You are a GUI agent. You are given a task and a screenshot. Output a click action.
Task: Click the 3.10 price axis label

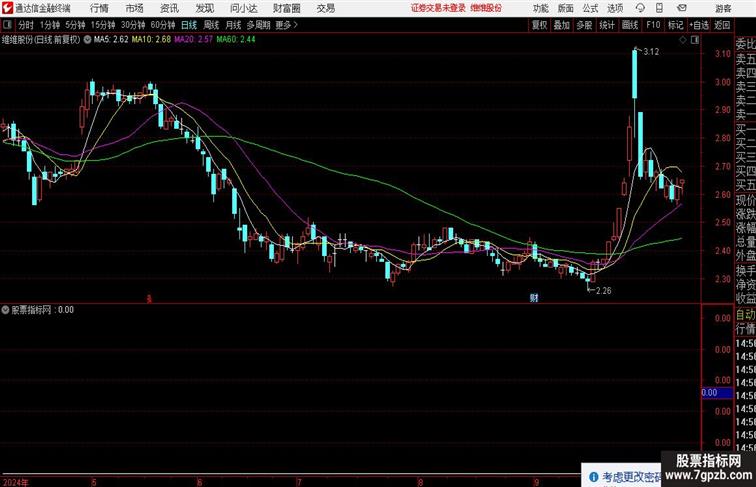tap(723, 54)
